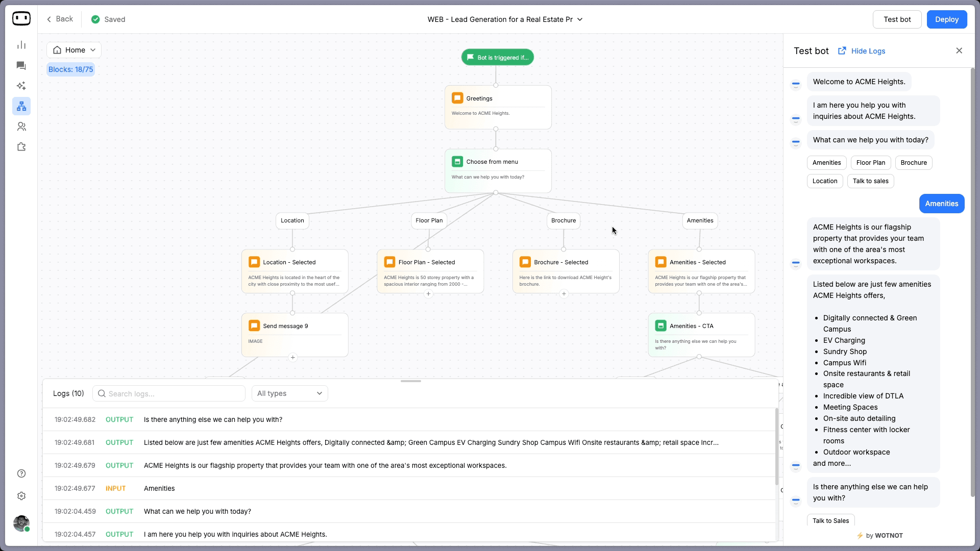Expand the Home flow dropdown
Screen dimensions: 980x551
tap(74, 50)
